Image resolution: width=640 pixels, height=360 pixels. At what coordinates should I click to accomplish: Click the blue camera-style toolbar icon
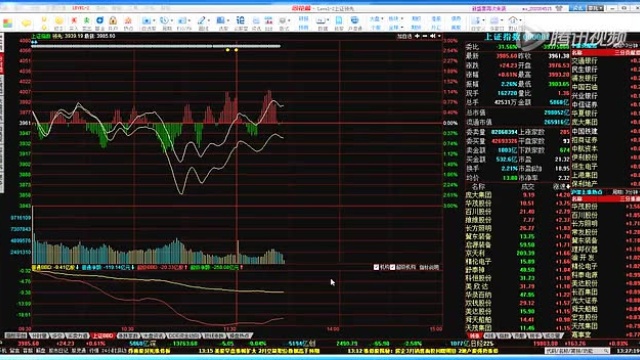coord(146,20)
